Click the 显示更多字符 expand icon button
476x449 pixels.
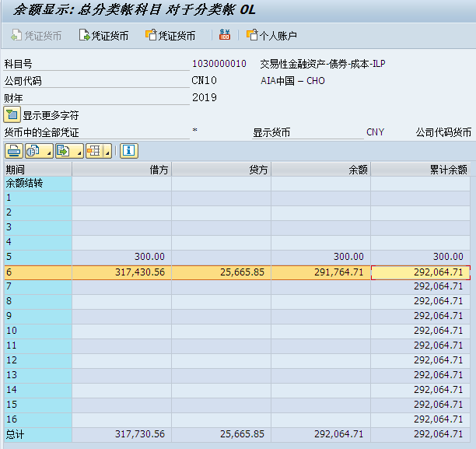coord(12,114)
